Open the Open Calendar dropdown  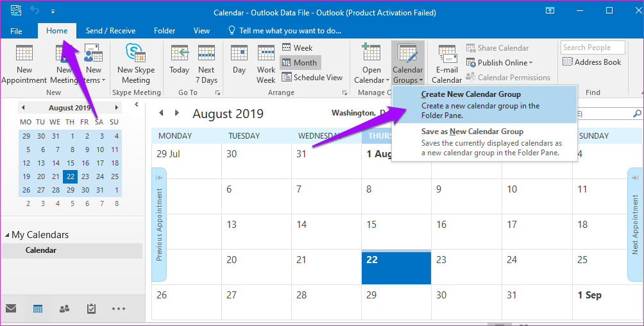coord(371,64)
